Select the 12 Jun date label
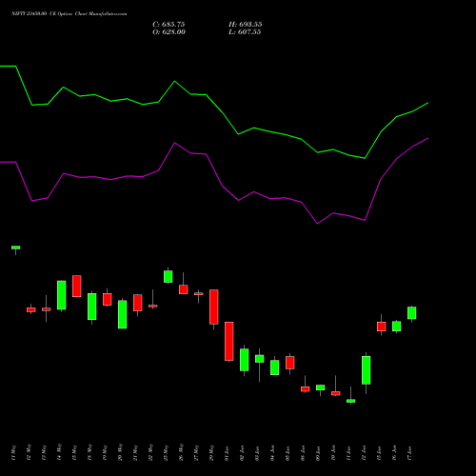Viewport: 476px width, 476px height. 364,453
